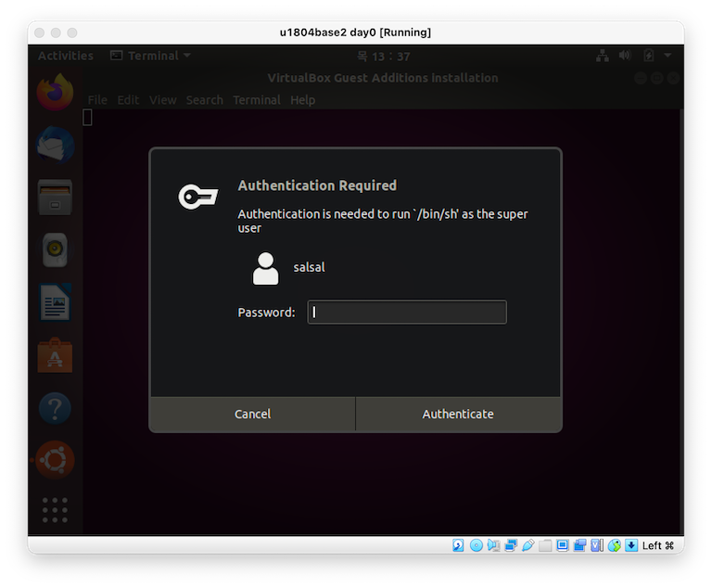
Task: Click the key icon in the dialog
Action: (x=197, y=197)
